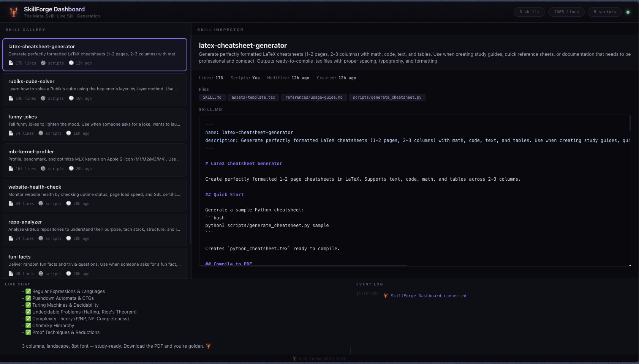Click the gear scripts icon on repo-analyzer card
639x364 pixels.
tap(41, 238)
